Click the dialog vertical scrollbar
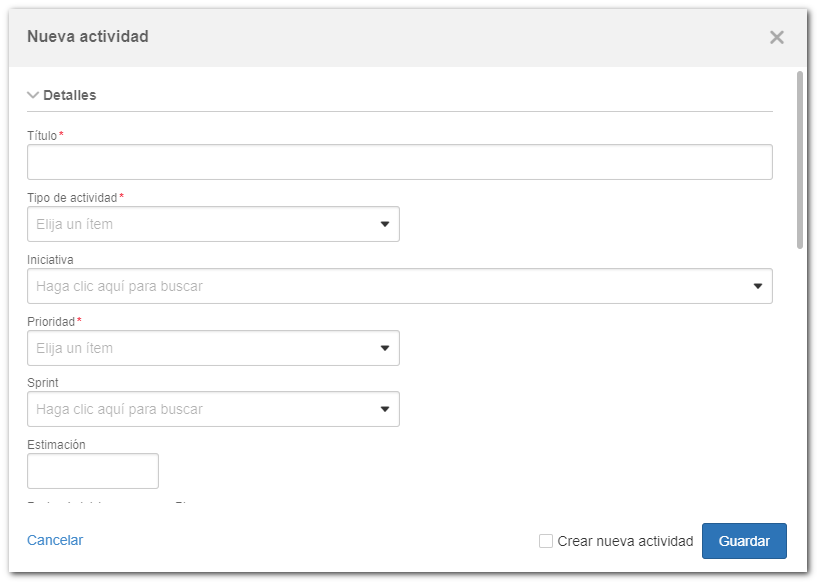Viewport: 817px width, 582px height. [800, 160]
